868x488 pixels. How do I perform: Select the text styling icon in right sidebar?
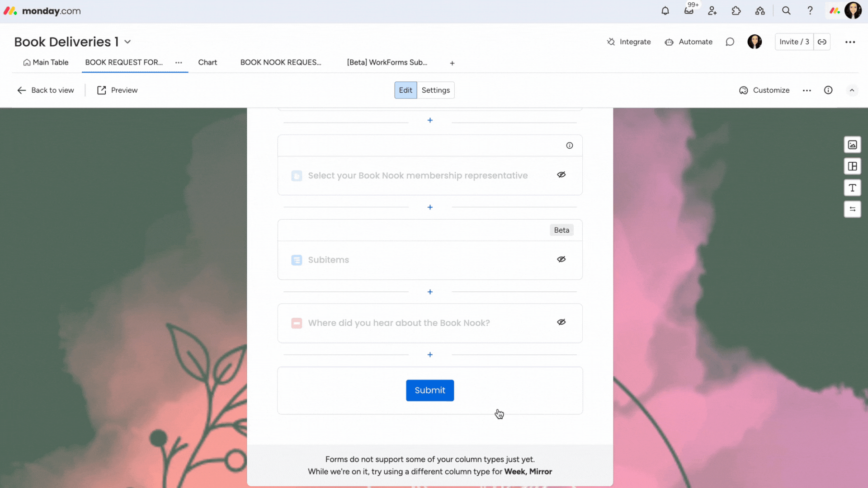pos(853,188)
